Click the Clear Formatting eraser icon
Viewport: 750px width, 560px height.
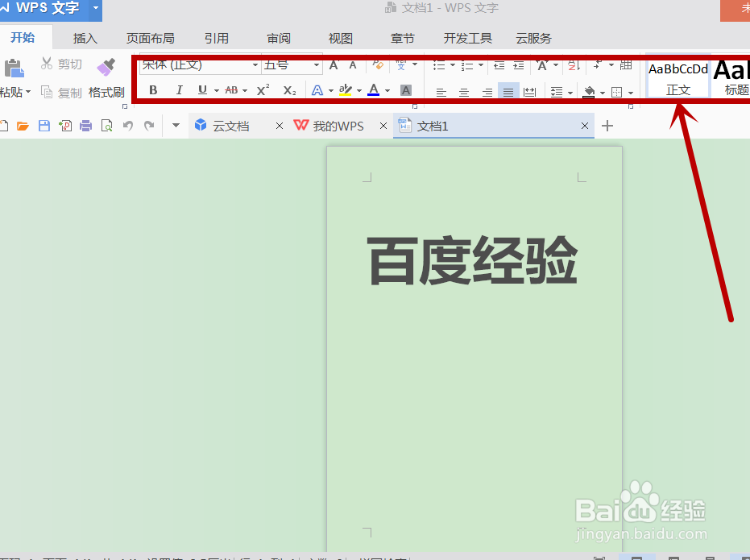pyautogui.click(x=378, y=64)
